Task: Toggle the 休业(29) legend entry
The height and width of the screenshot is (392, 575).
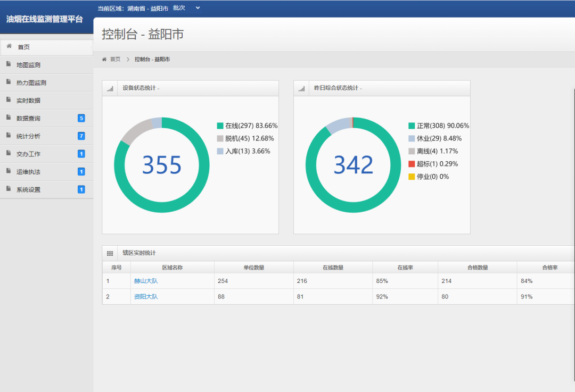Action: click(x=435, y=138)
